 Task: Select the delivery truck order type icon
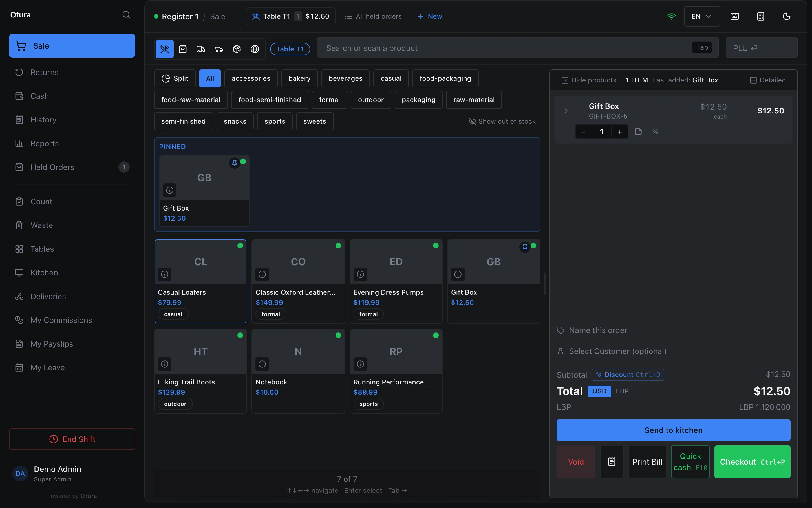(x=201, y=49)
